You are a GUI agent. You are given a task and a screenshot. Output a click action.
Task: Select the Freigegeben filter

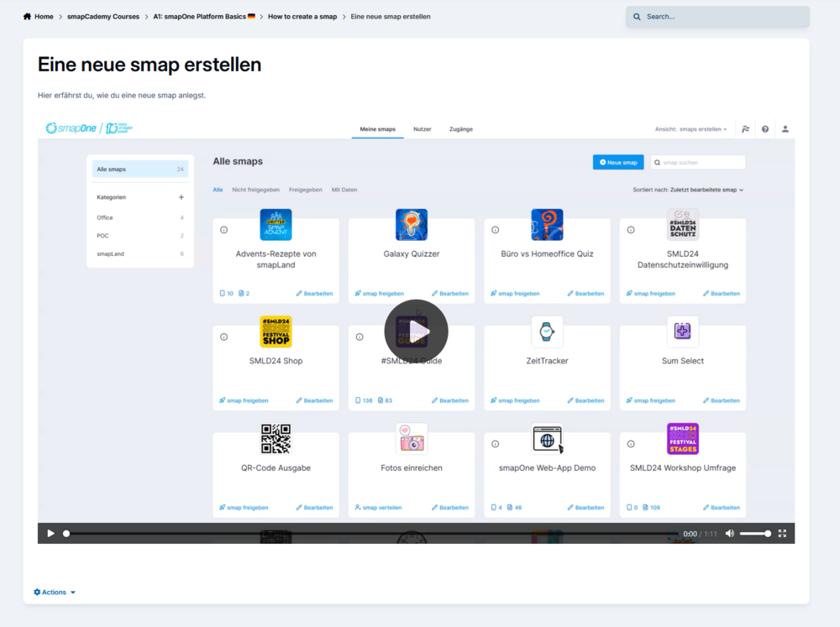point(306,190)
